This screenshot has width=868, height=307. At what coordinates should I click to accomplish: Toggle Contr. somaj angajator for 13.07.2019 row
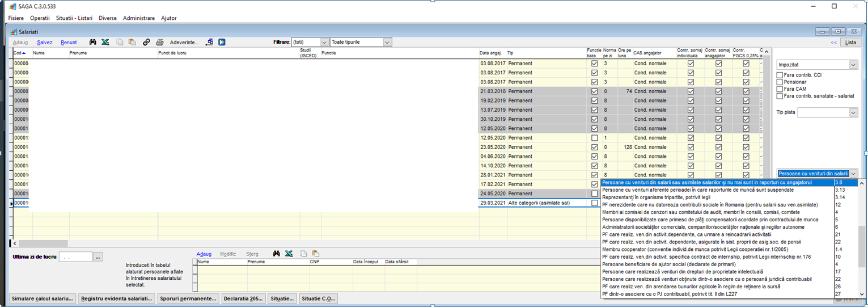(718, 110)
